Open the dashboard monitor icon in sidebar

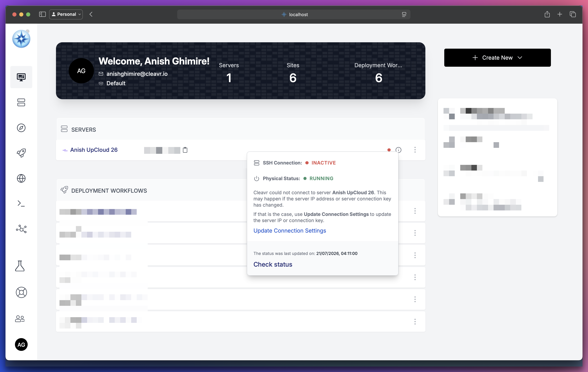21,77
